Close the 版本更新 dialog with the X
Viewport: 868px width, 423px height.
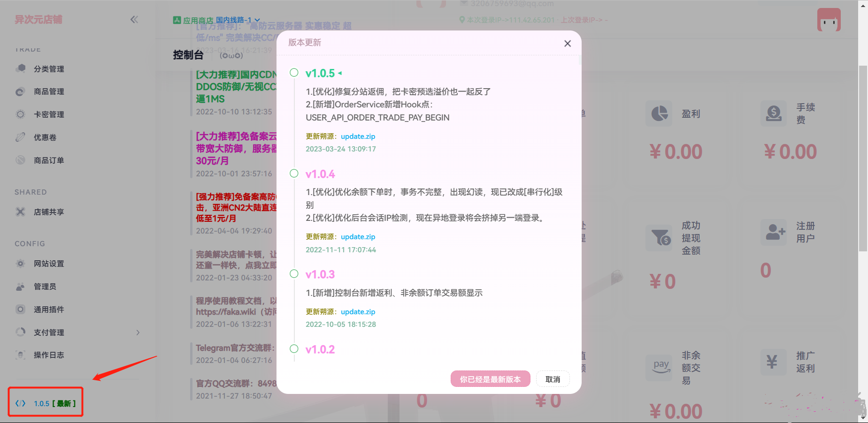(568, 43)
